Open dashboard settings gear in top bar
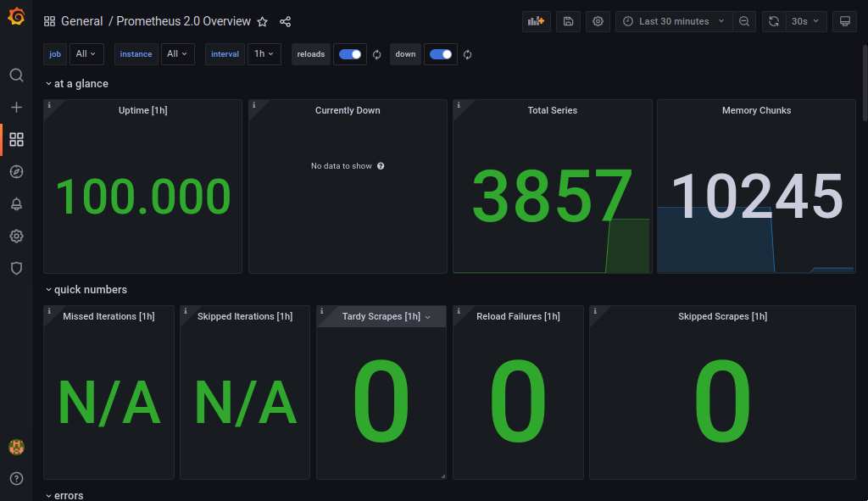 tap(598, 21)
